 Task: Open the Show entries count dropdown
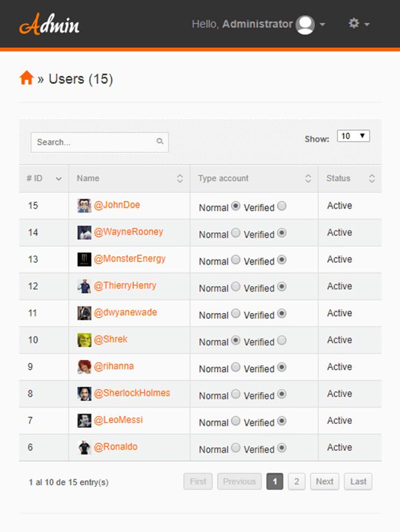(353, 136)
